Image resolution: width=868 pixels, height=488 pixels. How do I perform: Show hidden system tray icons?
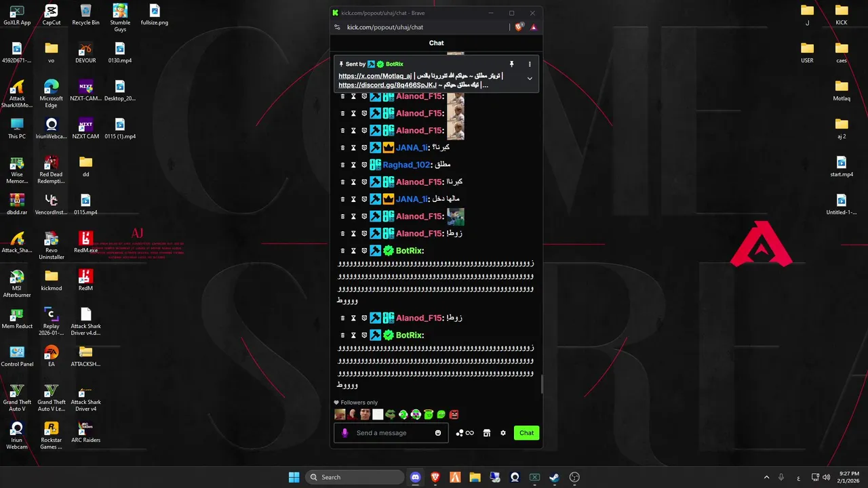coord(767,477)
